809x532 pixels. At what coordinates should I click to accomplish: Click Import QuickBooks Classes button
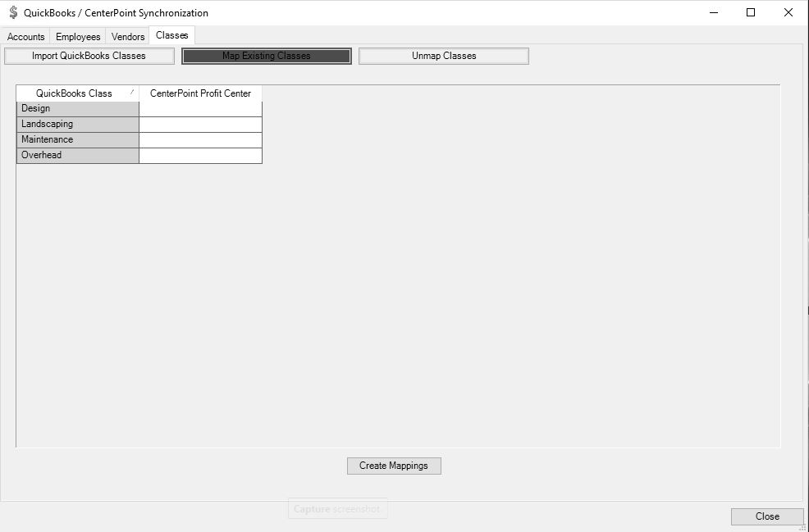89,56
